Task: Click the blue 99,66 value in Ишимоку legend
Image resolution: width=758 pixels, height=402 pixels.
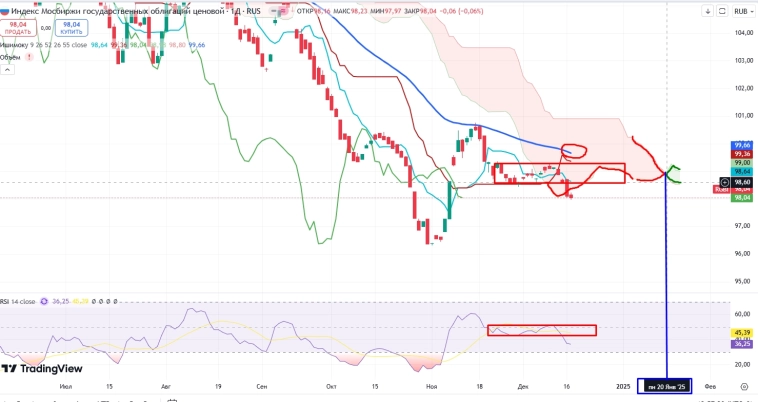Action: pyautogui.click(x=197, y=45)
